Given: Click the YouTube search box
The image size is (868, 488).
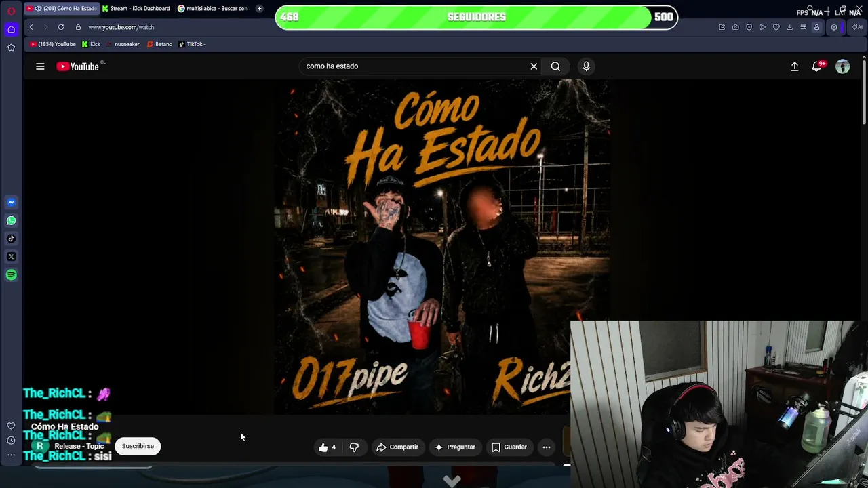Looking at the screenshot, I should point(414,66).
